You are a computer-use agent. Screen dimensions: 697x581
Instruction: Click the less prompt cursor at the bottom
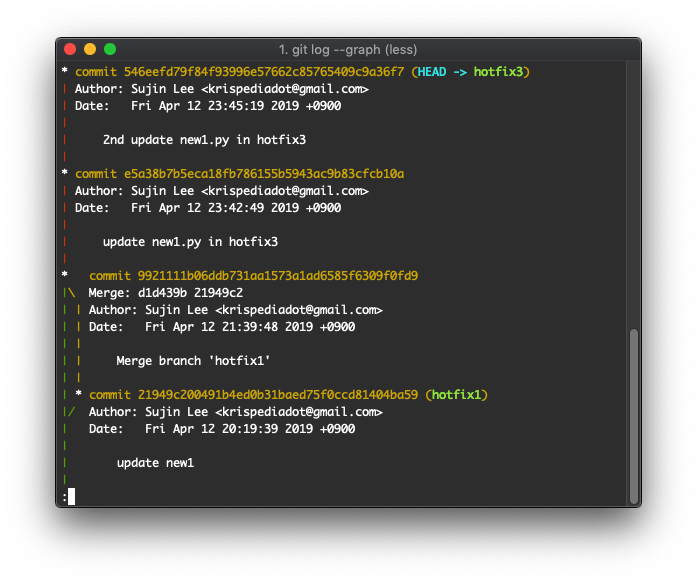71,497
